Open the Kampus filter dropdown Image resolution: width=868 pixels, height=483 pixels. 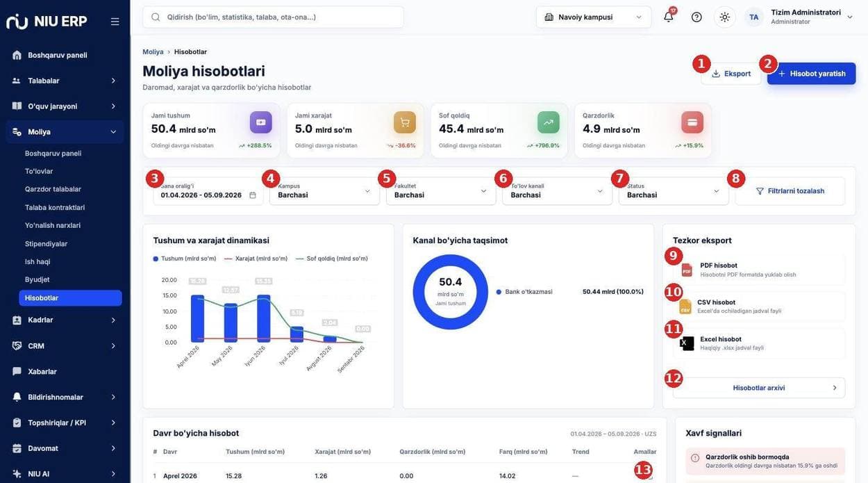click(325, 191)
